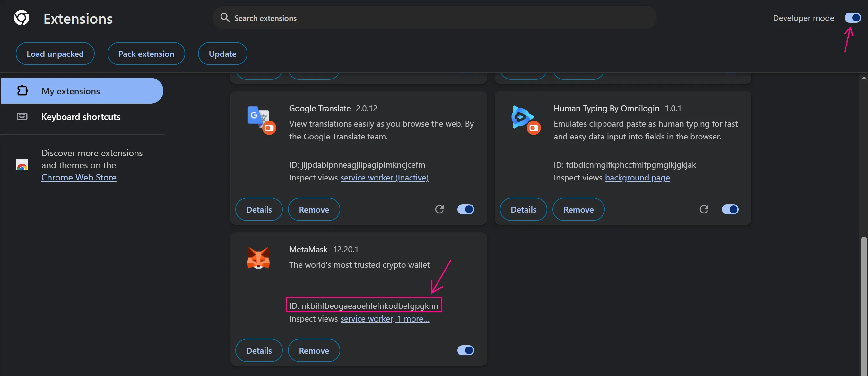Click the search magnifier icon

coord(225,17)
